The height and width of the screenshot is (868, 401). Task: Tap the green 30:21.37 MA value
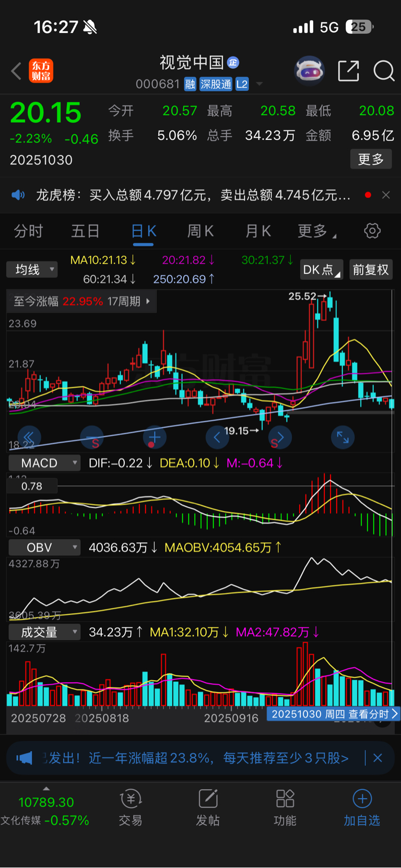(x=267, y=260)
